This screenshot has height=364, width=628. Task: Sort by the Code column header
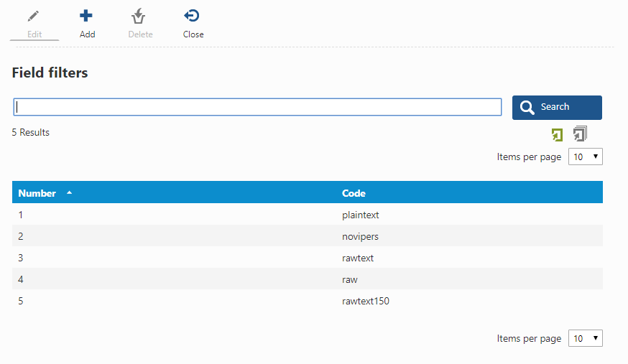click(x=354, y=193)
